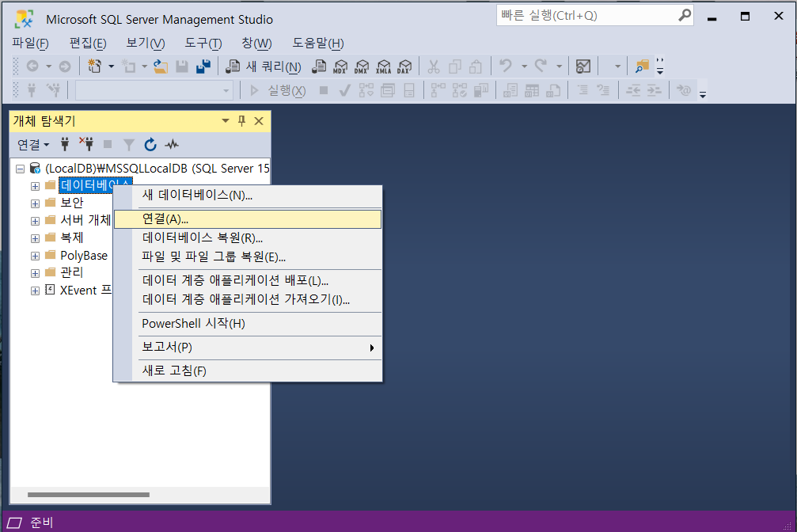Click the Cut scissors icon

(x=434, y=66)
